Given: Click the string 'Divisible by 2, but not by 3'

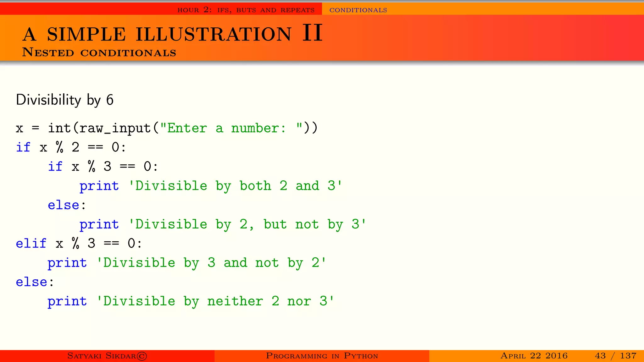Looking at the screenshot, I should [247, 224].
